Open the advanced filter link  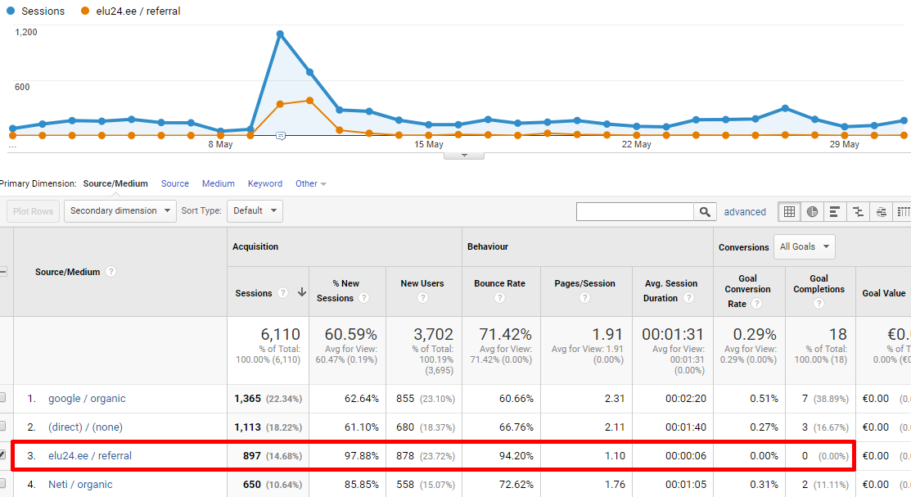click(x=745, y=212)
